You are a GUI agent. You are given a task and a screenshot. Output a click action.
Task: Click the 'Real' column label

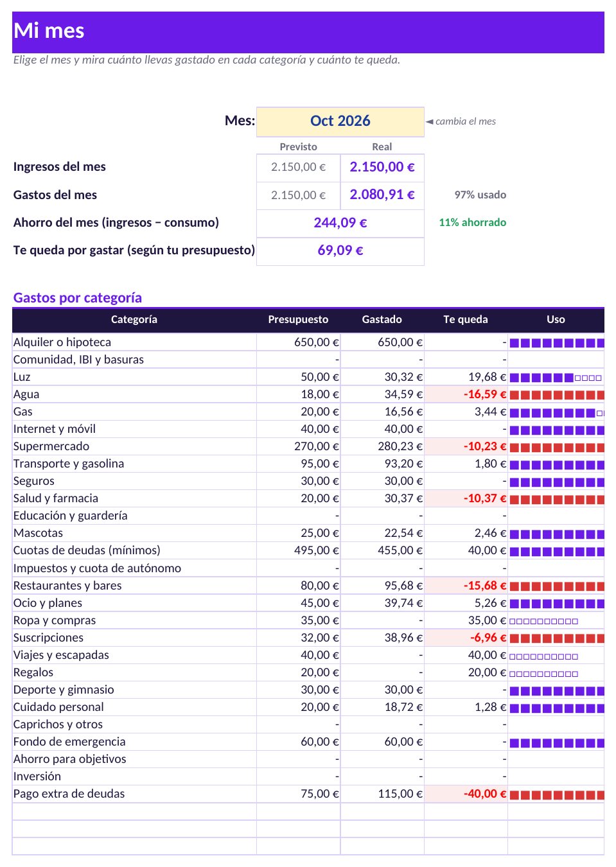point(382,146)
